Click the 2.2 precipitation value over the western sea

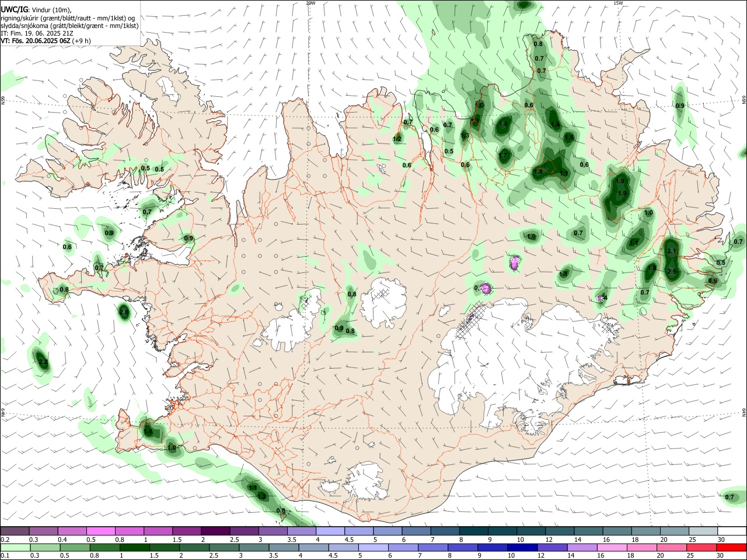[x=43, y=362]
